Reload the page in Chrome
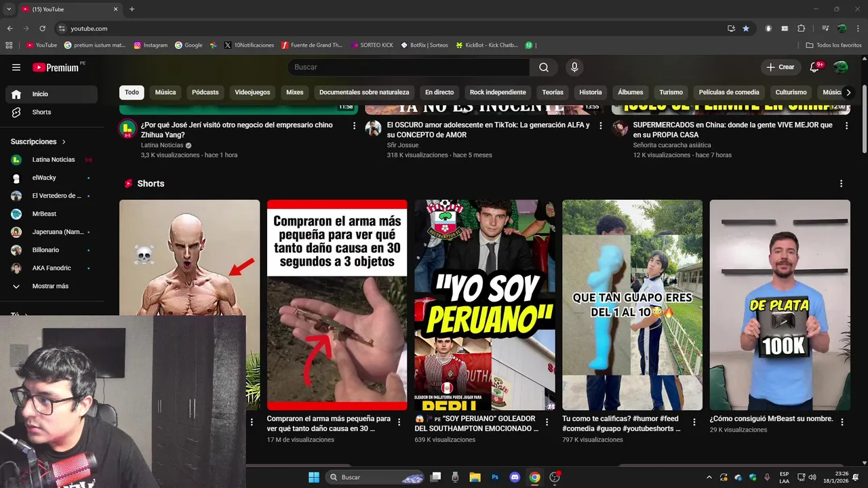This screenshot has height=488, width=868. (43, 28)
